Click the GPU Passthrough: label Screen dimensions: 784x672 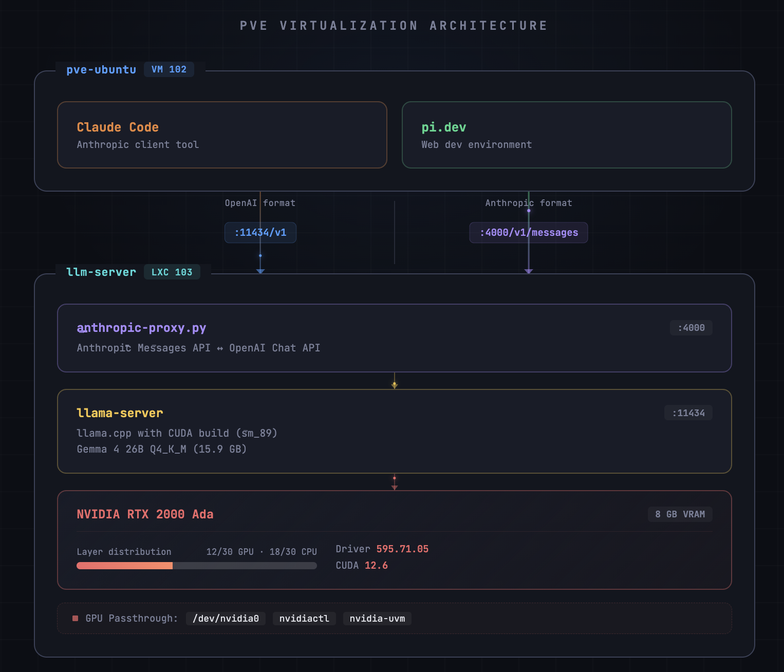[132, 619]
